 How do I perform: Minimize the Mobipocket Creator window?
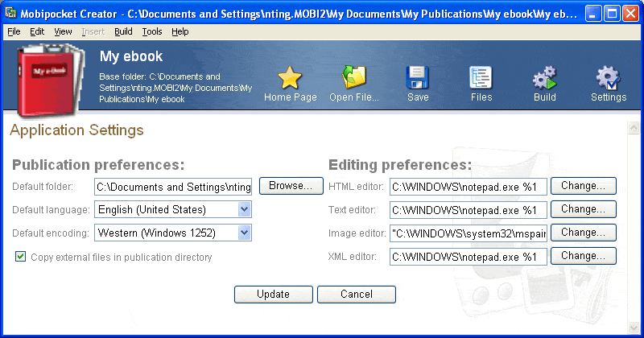coord(592,14)
